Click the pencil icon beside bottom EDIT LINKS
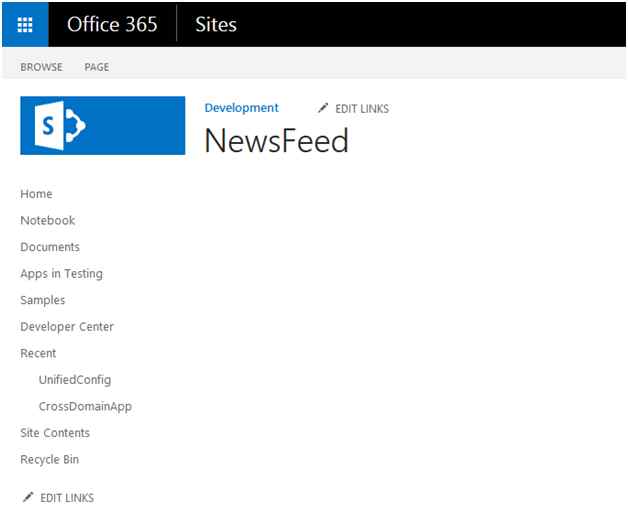This screenshot has width=628, height=525. 28,497
